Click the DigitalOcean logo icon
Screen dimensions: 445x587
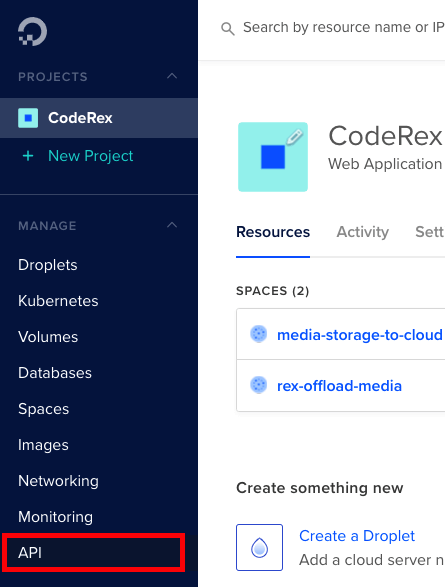click(x=33, y=31)
